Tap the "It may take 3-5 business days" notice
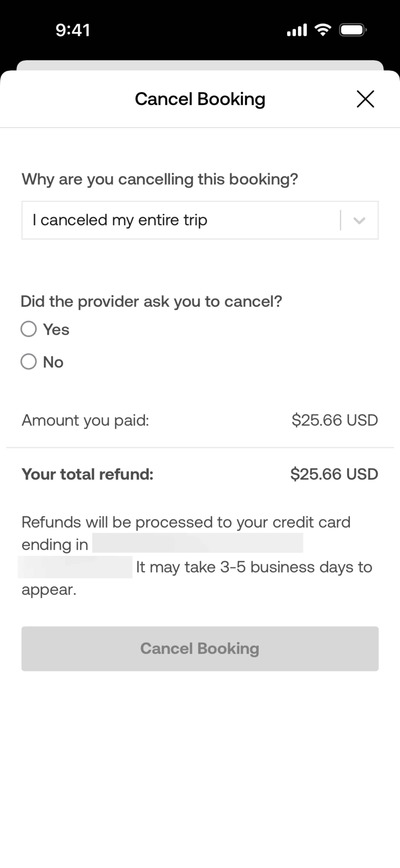400x868 pixels. 254,567
